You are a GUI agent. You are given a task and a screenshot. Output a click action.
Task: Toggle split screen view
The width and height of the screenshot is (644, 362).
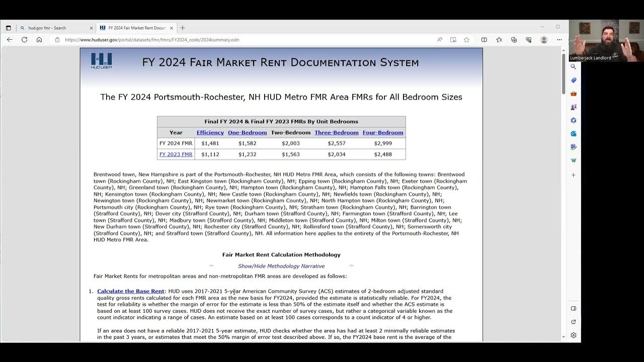484,40
